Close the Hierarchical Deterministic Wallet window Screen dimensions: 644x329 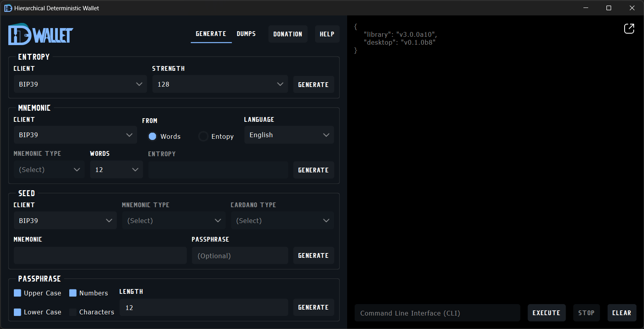coord(632,8)
